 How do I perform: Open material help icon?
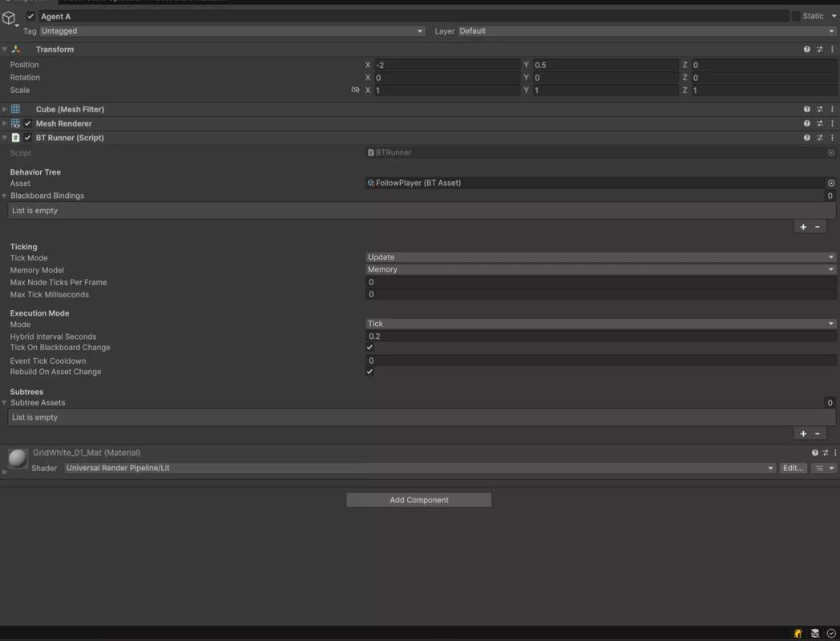(x=815, y=453)
